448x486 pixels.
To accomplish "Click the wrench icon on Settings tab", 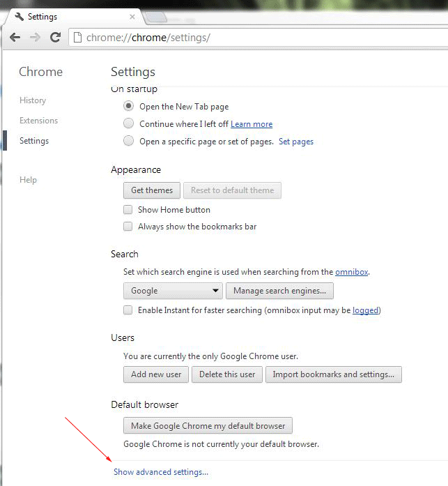I will (x=19, y=16).
